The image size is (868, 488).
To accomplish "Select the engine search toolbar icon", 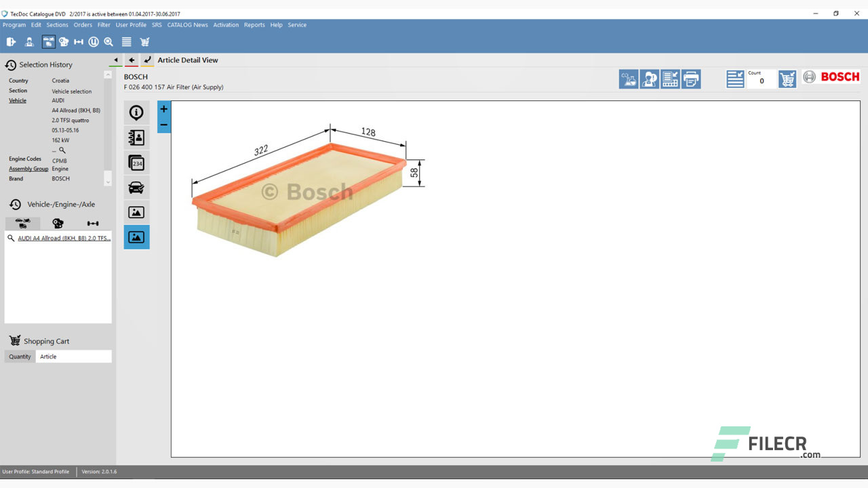I will click(x=64, y=42).
